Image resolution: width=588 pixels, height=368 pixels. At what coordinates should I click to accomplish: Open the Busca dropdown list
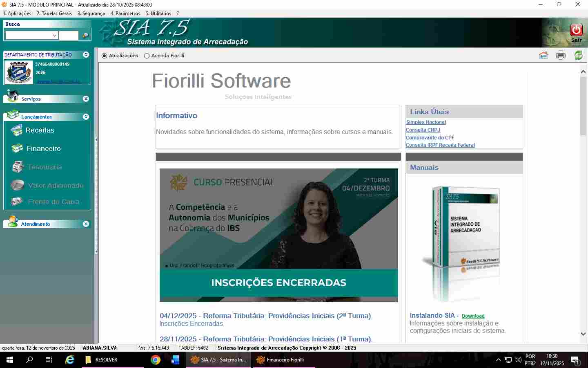[x=55, y=36]
